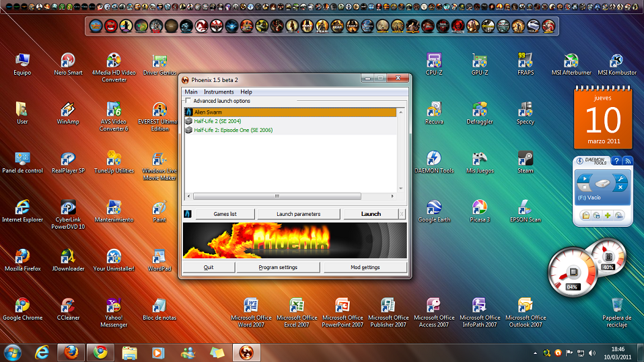This screenshot has width=644, height=362.
Task: Click the CPU meter gauge gadget
Action: click(573, 272)
